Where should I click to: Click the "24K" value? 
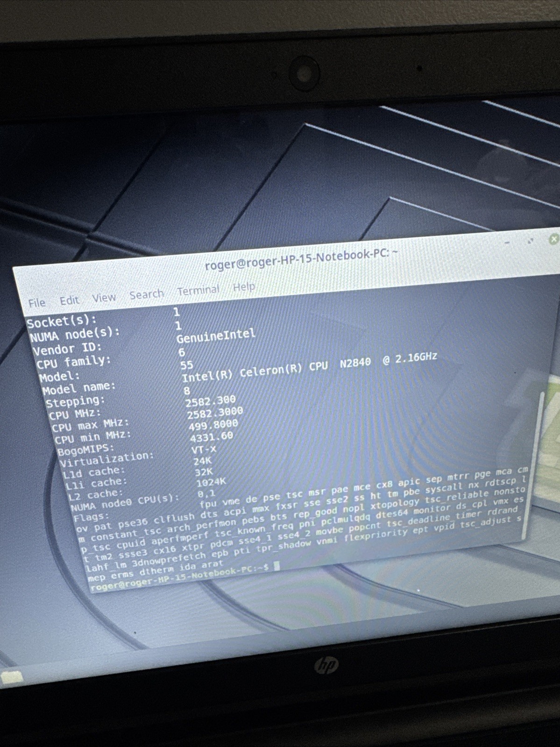pyautogui.click(x=202, y=461)
